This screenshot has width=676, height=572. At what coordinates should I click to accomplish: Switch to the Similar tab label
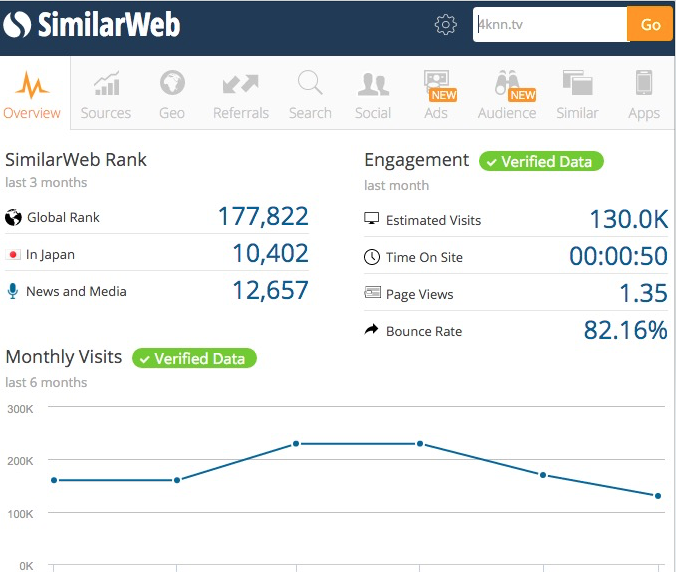(577, 113)
